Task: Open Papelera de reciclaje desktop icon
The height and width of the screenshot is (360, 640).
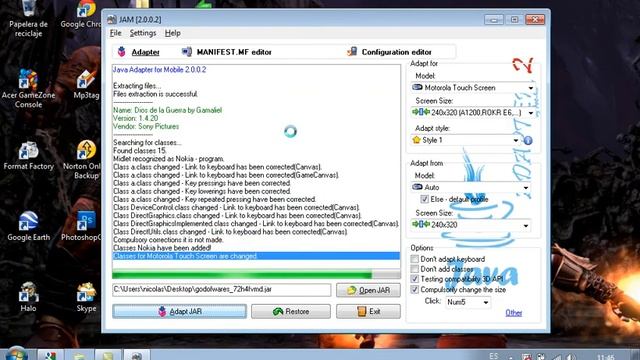Action: tap(28, 19)
